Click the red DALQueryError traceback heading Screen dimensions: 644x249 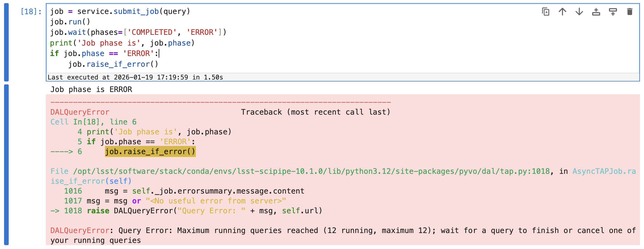coord(80,112)
